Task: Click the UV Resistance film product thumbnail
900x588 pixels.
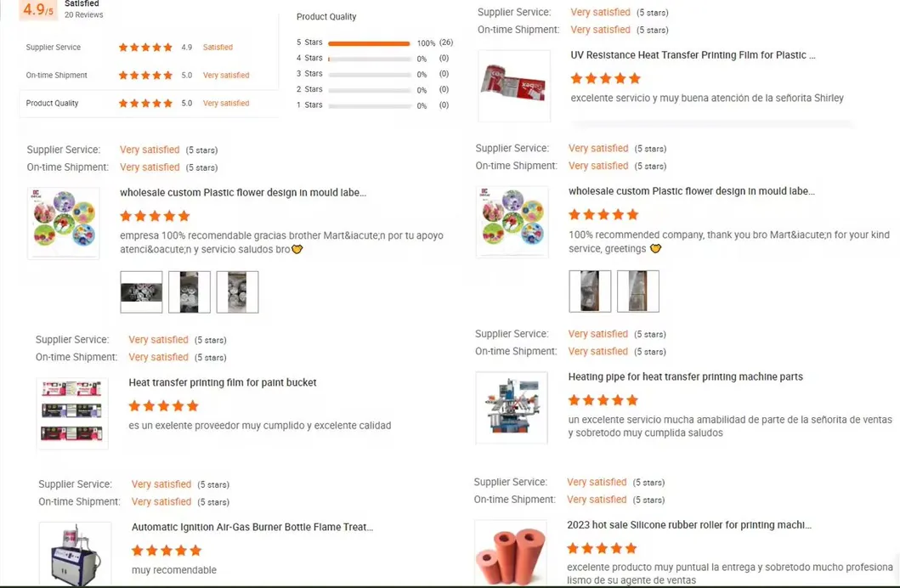Action: coord(514,86)
